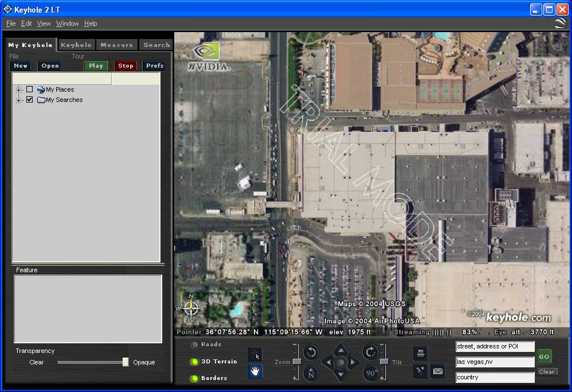Pan the map down with arrow

click(x=340, y=375)
